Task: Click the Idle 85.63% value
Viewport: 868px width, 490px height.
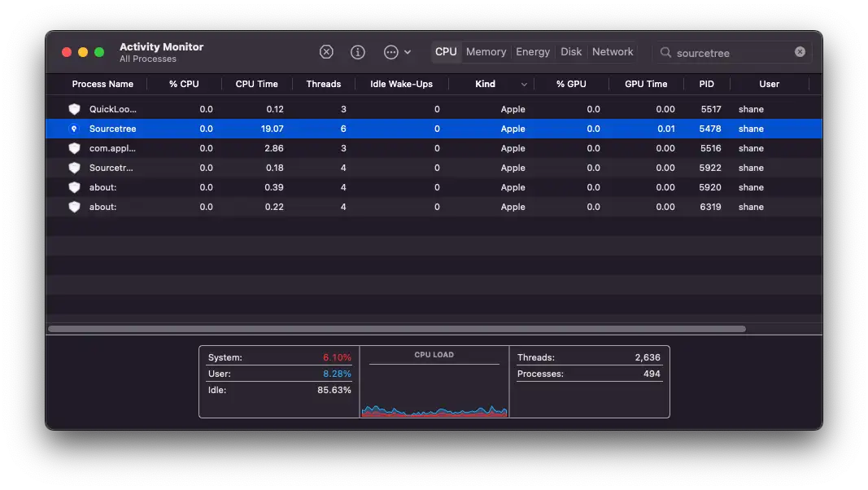Action: point(334,390)
